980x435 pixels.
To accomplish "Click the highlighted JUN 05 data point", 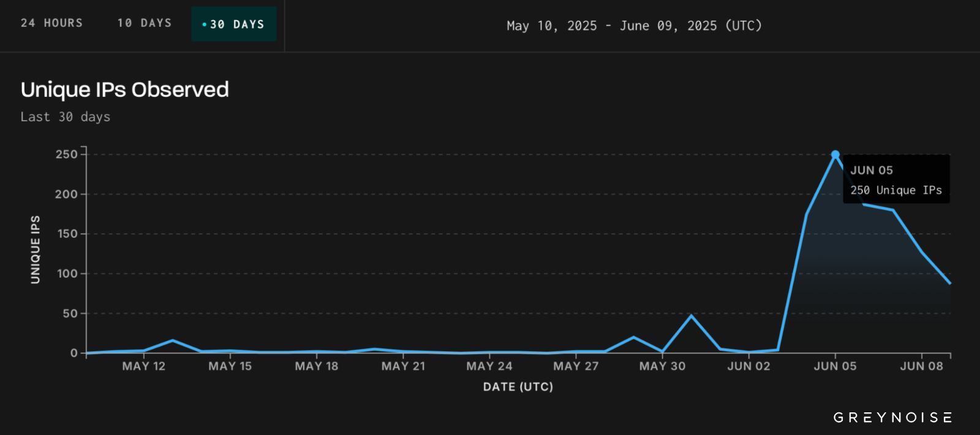I will pos(835,154).
